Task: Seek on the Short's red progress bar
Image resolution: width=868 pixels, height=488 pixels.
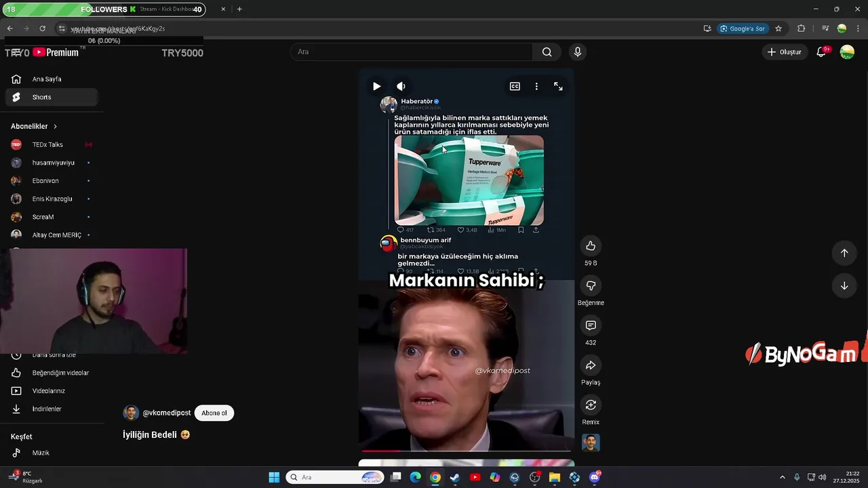Action: click(x=466, y=450)
